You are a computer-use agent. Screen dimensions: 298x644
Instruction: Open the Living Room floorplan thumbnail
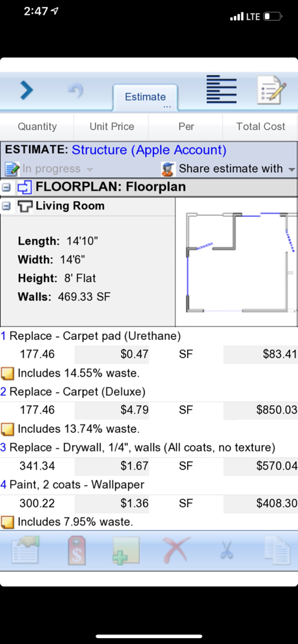click(x=236, y=262)
